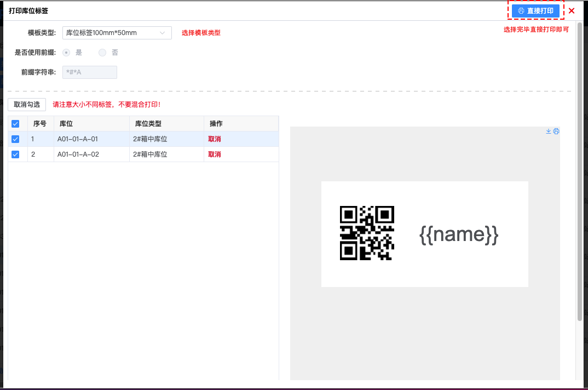Uncheck the row A01-01-A-02 checkbox
The width and height of the screenshot is (588, 390).
(15, 154)
